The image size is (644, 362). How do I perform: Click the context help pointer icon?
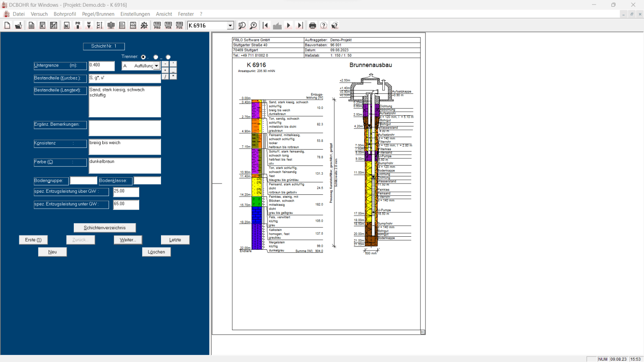(335, 26)
